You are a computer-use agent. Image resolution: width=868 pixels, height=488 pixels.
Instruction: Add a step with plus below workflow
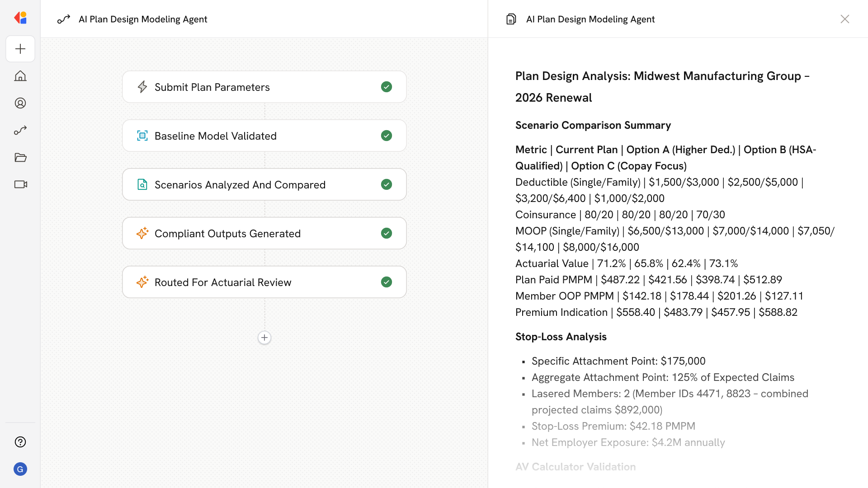pos(264,338)
